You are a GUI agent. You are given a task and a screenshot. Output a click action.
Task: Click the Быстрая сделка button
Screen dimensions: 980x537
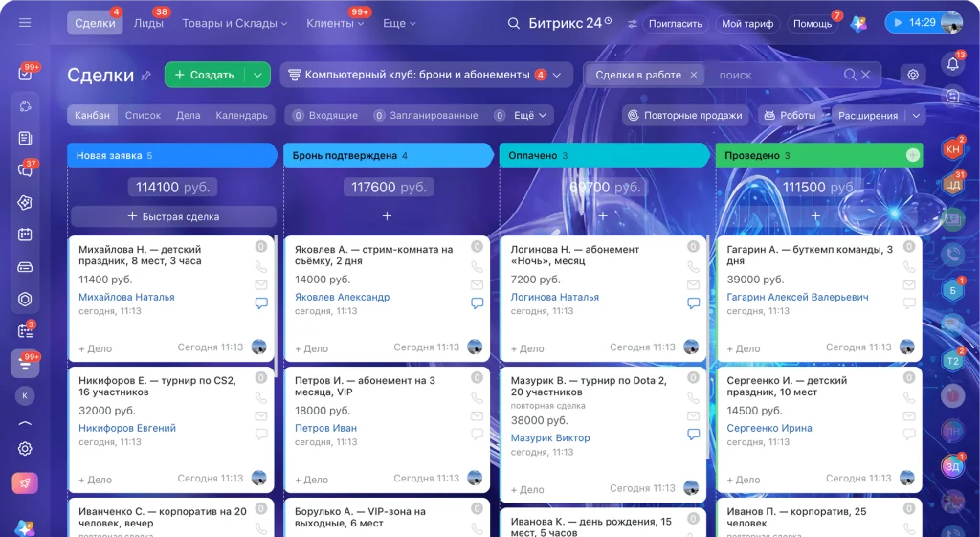point(173,216)
